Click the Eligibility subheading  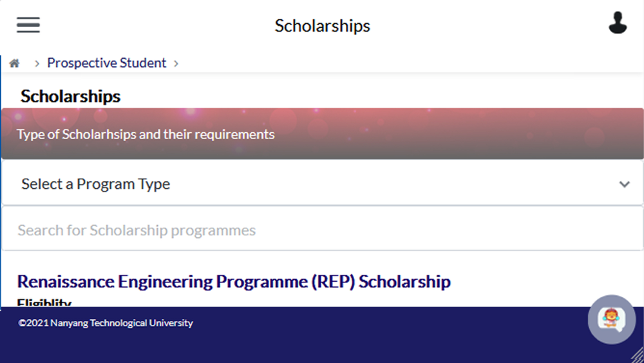coord(44,303)
